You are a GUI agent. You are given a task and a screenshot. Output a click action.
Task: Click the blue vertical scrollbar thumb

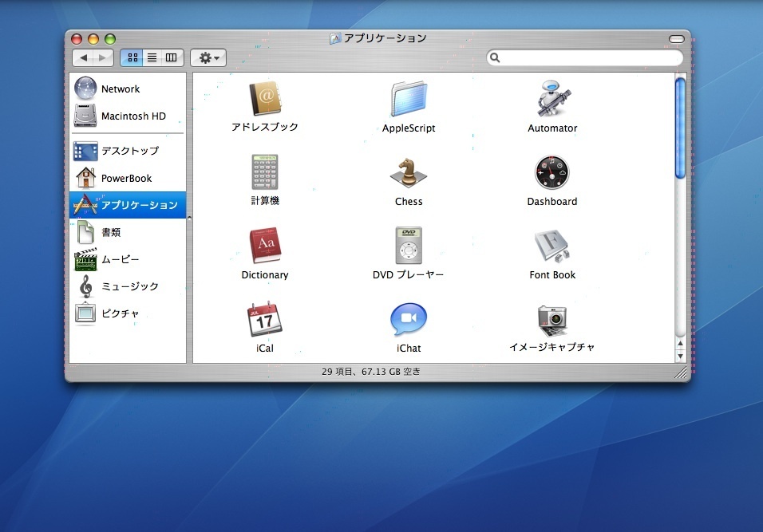coord(680,128)
